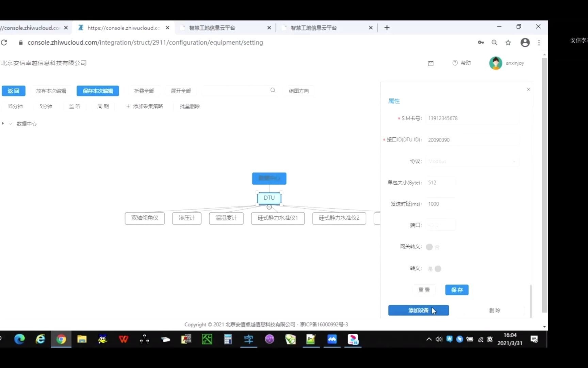588x368 pixels.
Task: Click the address bar URL
Action: pyautogui.click(x=145, y=43)
